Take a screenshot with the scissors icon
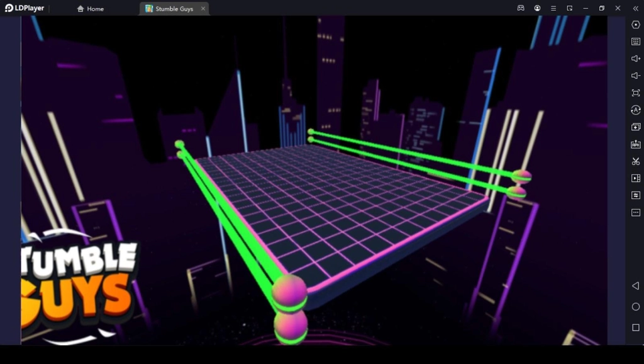Screen dimensions: 644x364 point(636,161)
